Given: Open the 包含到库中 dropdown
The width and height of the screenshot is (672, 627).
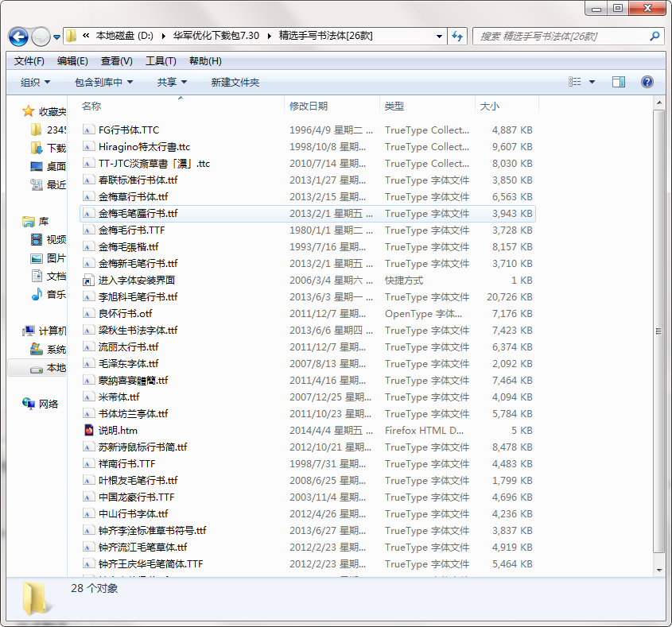Looking at the screenshot, I should tap(103, 83).
